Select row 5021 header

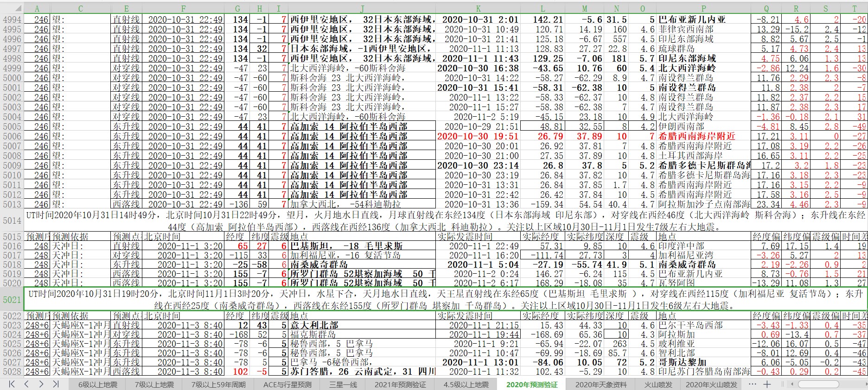pos(12,300)
